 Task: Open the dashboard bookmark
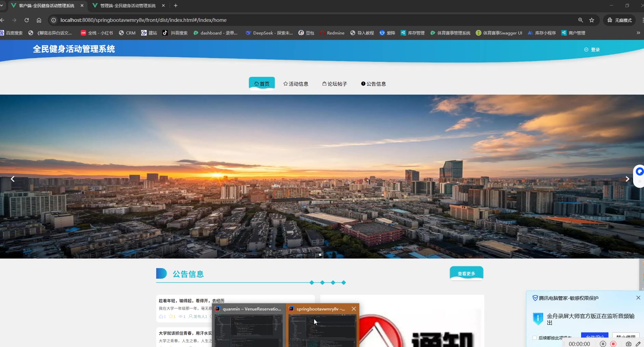(215, 33)
